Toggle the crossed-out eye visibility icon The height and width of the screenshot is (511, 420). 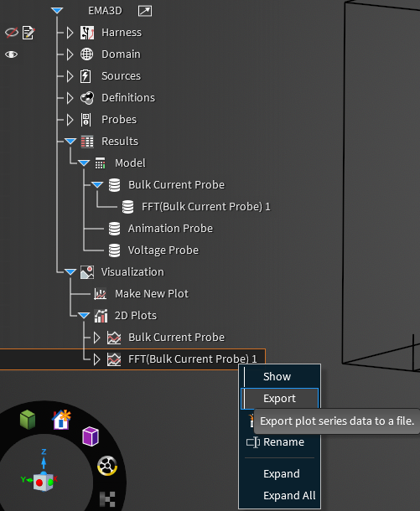tap(12, 33)
